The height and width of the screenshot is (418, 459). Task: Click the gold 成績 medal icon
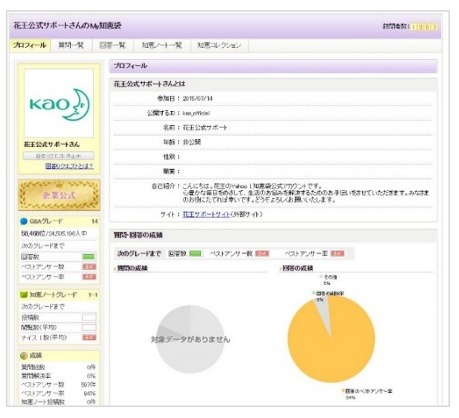[24, 356]
